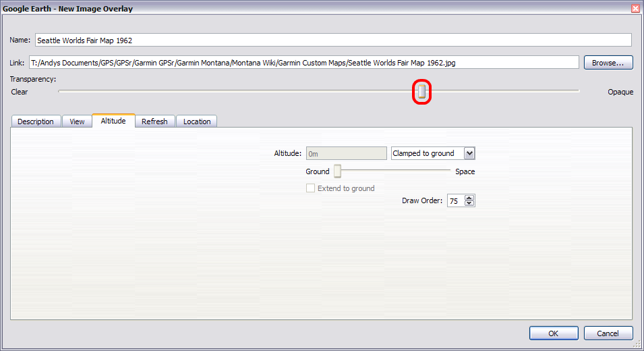The image size is (644, 351).
Task: Cancel the New Image Overlay dialog
Action: pyautogui.click(x=608, y=333)
